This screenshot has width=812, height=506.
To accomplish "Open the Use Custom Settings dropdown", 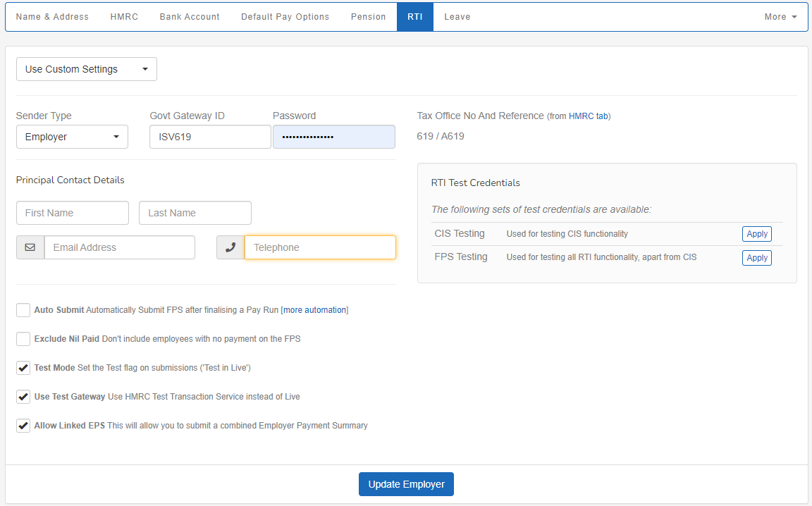I will [x=87, y=69].
